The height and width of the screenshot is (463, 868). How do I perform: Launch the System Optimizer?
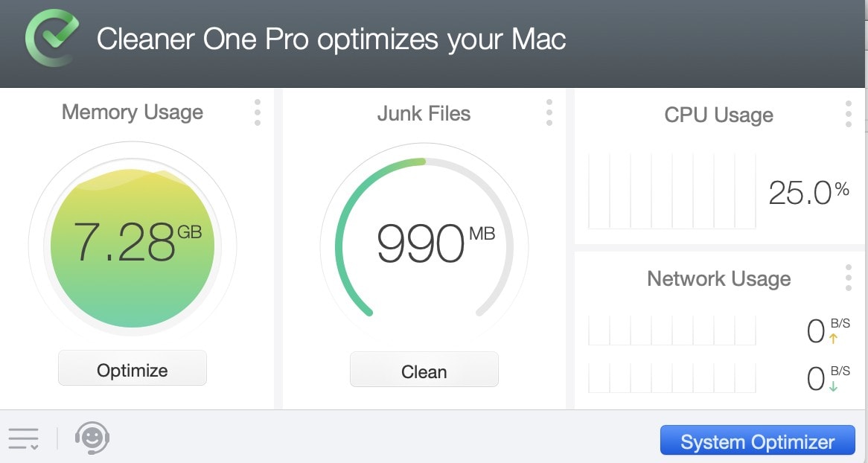click(x=758, y=441)
